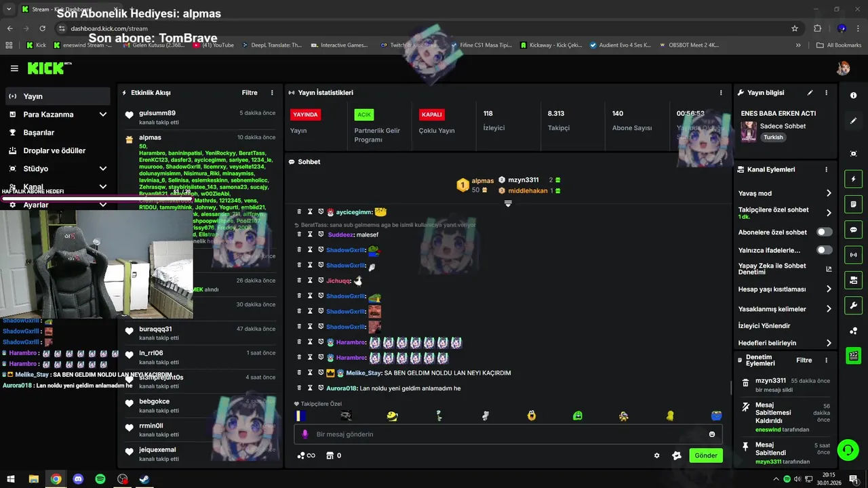Viewport: 868px width, 488px height.
Task: Click Sadece Sohbet category thumbnail
Action: (749, 131)
